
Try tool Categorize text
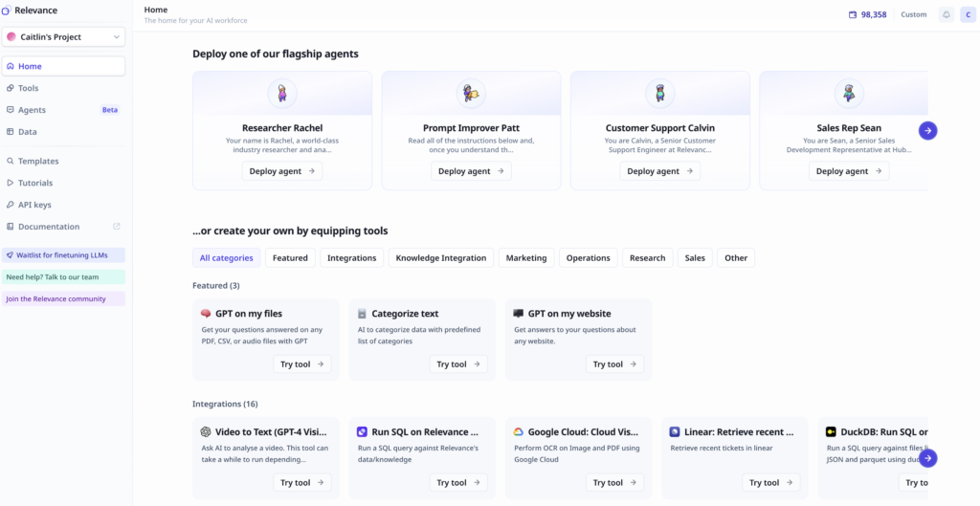click(x=458, y=364)
